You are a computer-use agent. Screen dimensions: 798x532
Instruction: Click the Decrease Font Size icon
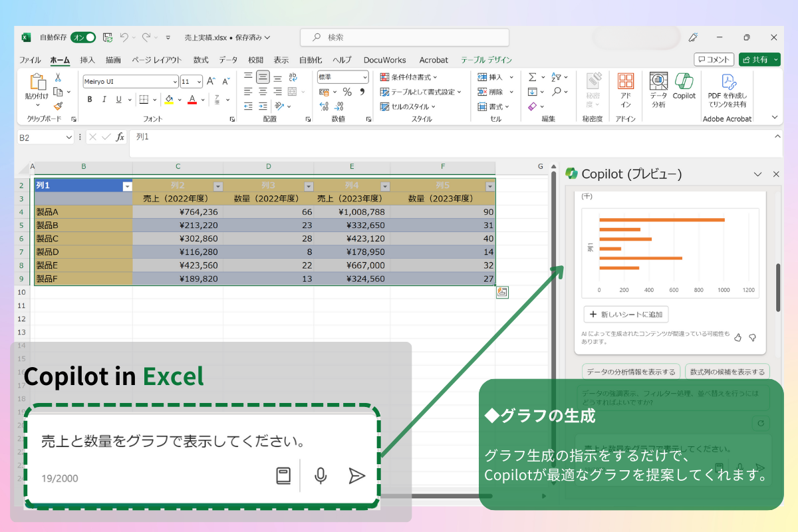[225, 81]
